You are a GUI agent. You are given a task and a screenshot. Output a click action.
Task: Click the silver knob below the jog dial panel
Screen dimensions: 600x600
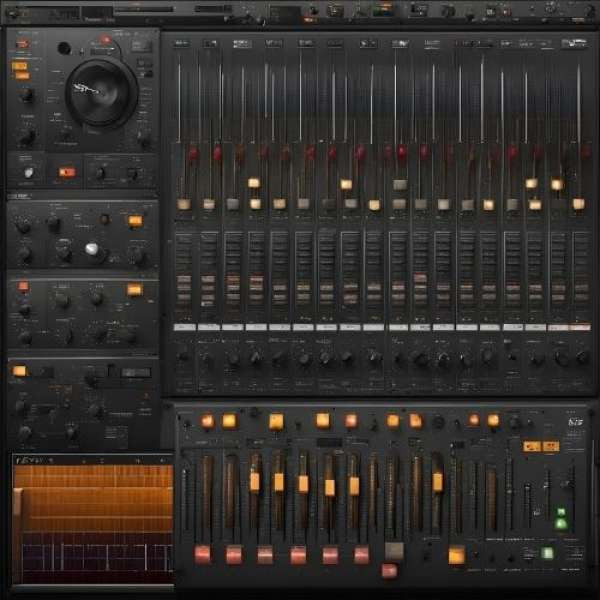click(28, 172)
